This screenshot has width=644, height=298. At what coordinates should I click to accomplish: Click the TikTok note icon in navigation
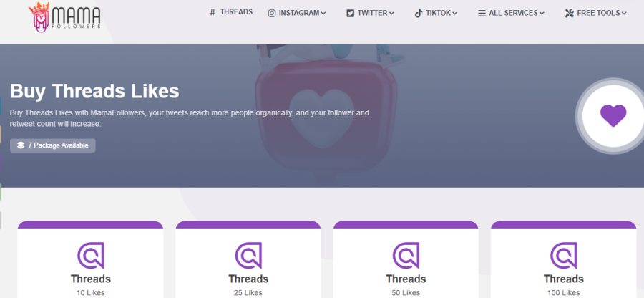419,13
